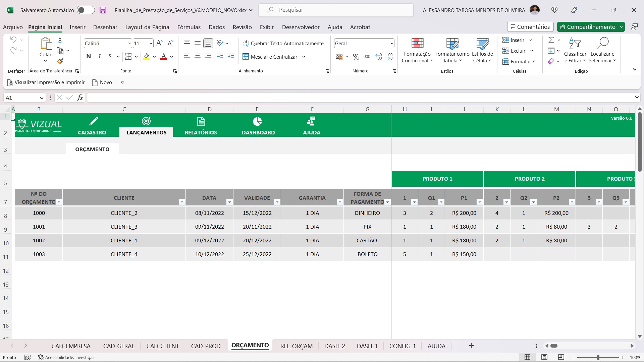Viewport: 644px width, 362px height.
Task: Click the Save disk icon
Action: tap(103, 10)
